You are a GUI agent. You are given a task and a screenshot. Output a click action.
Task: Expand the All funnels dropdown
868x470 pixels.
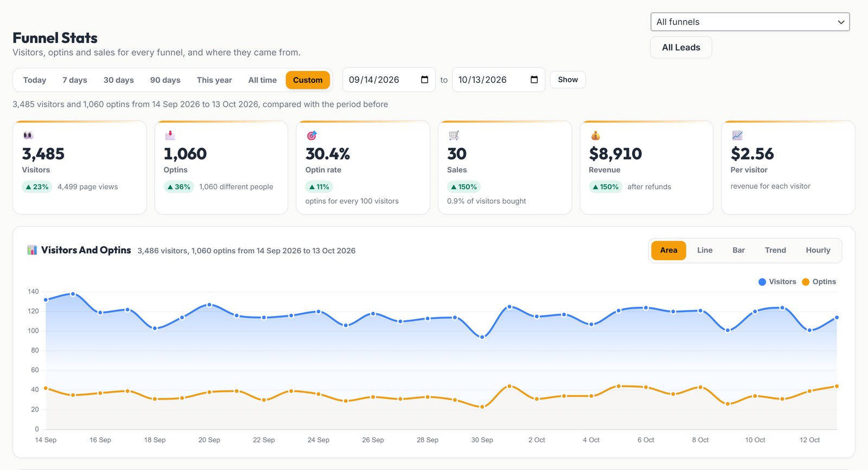click(750, 22)
